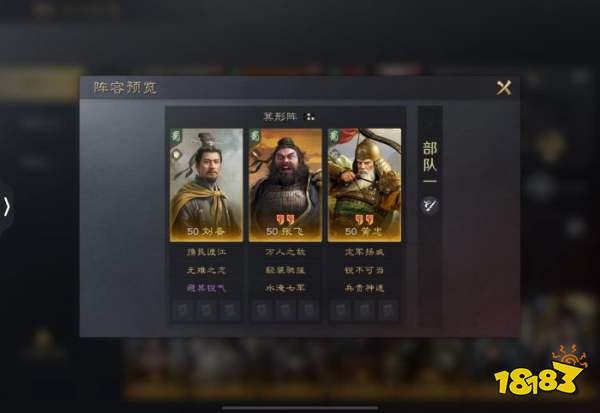Select the 张飞 hero card
Image resolution: width=600 pixels, height=413 pixels.
[x=285, y=185]
